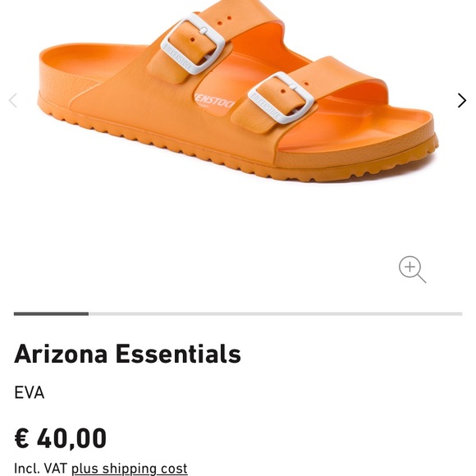476x476 pixels.
Task: Show the next product image with right chevron
Action: pos(461,100)
